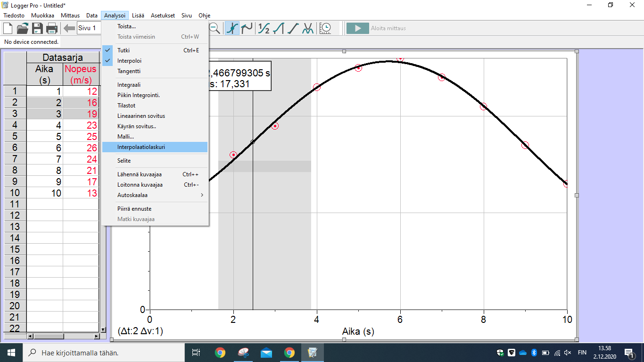Click the Aika (s) column header
This screenshot has height=362, width=644.
pyautogui.click(x=45, y=74)
